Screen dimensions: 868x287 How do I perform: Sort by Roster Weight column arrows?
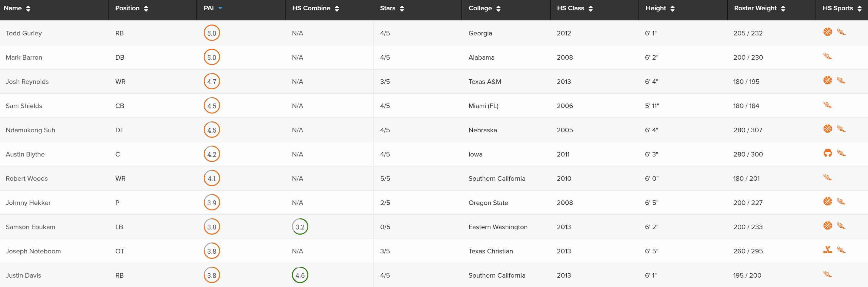(x=783, y=9)
